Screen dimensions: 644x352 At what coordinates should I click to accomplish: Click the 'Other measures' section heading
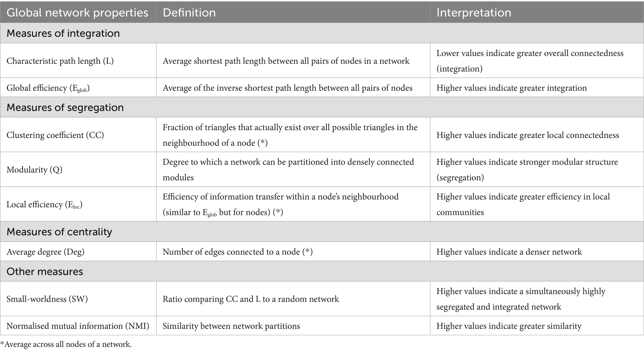pyautogui.click(x=45, y=271)
